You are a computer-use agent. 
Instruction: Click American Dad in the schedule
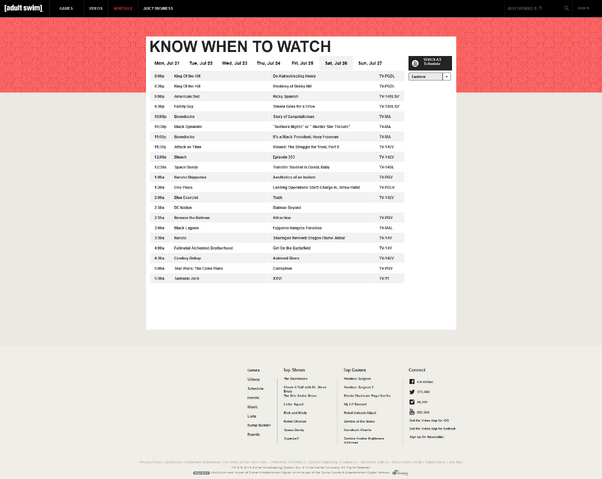point(187,96)
